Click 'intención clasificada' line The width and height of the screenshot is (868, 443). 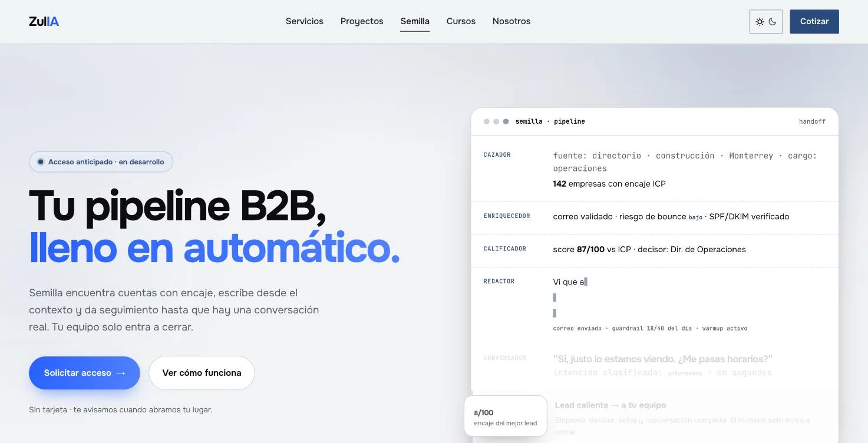(662, 373)
